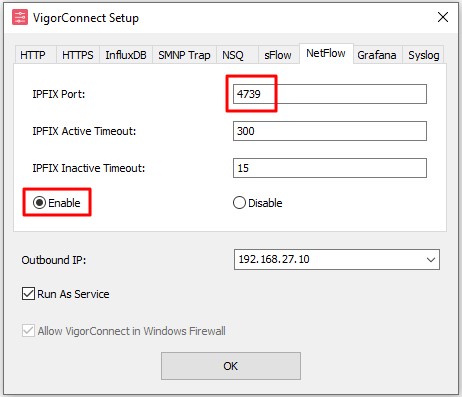Click the IPFIX Port input field
462x397 pixels.
pos(330,94)
